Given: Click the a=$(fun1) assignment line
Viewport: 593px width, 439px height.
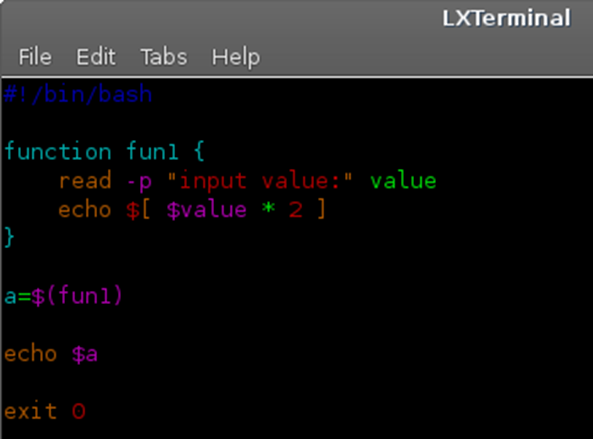Looking at the screenshot, I should tap(63, 295).
